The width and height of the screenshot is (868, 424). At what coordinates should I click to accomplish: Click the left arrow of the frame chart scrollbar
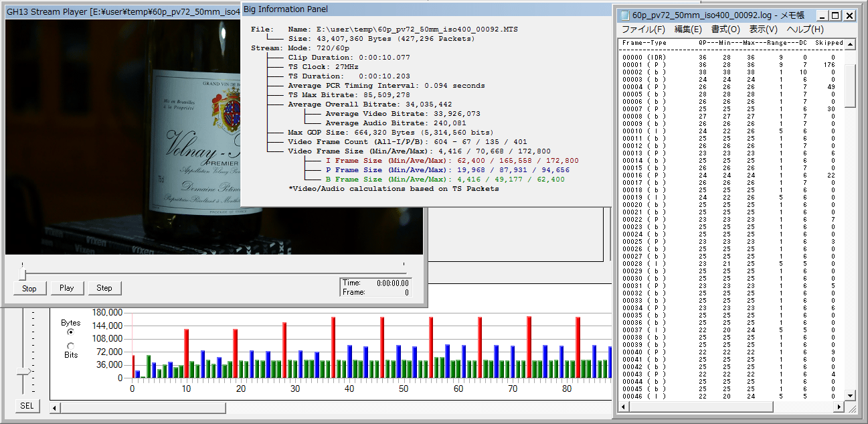(x=56, y=407)
